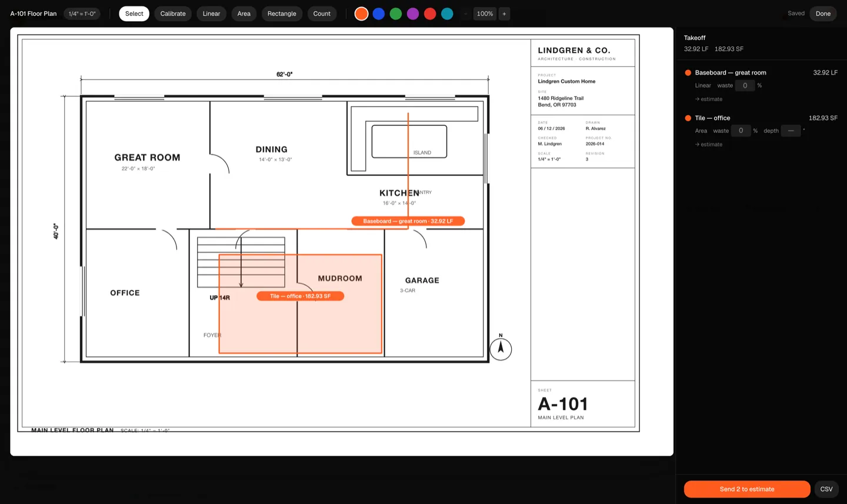Switch to the Linear measurement tool
This screenshot has width=847, height=504.
[x=211, y=14]
